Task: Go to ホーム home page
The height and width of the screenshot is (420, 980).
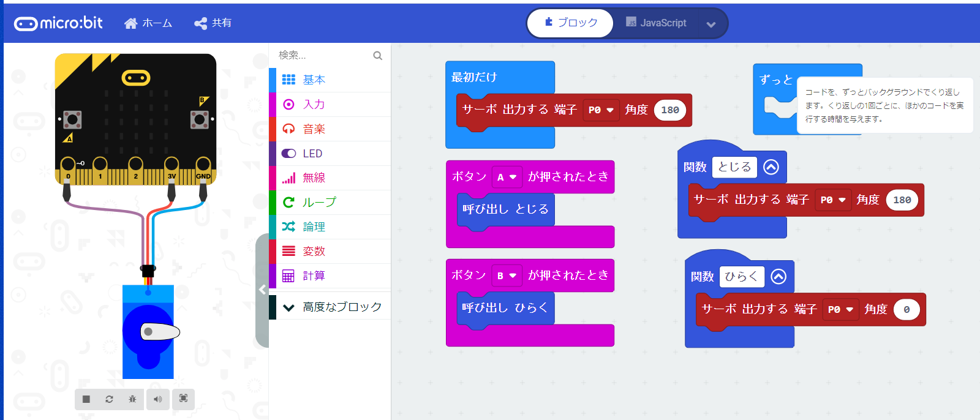Action: pos(148,23)
